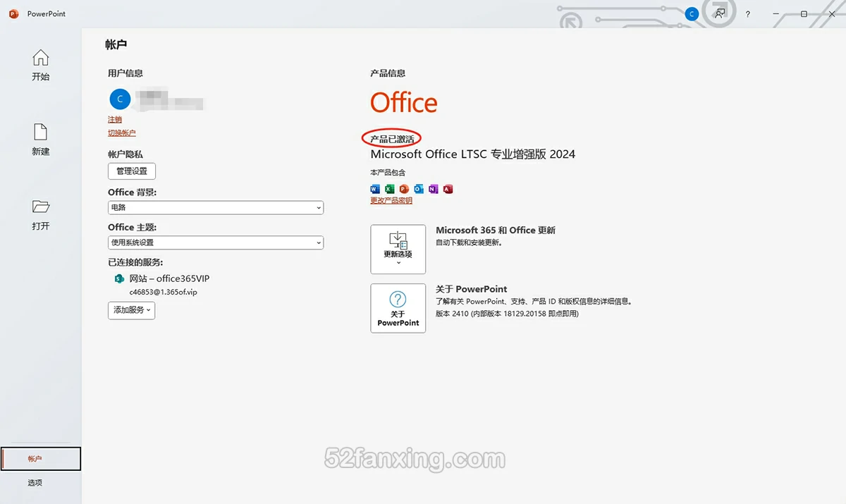Expand the 添加服务 dropdown button
Image resolution: width=846 pixels, height=504 pixels.
point(132,310)
